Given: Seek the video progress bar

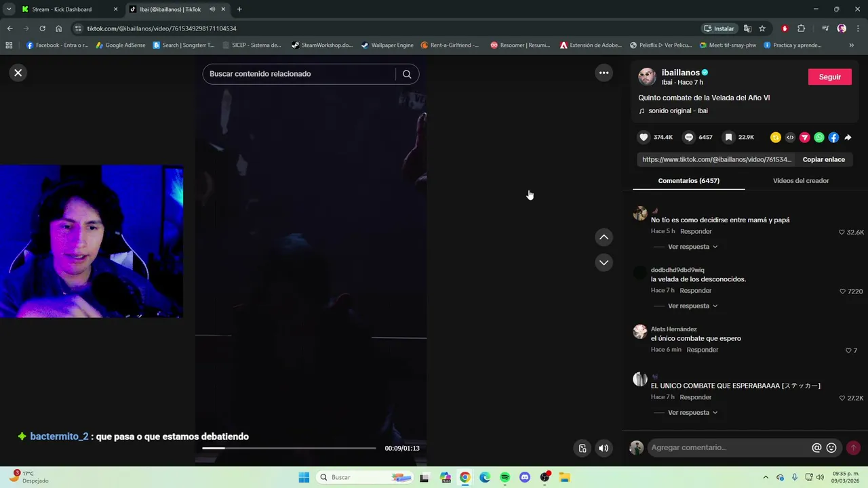Looking at the screenshot, I should [x=289, y=448].
